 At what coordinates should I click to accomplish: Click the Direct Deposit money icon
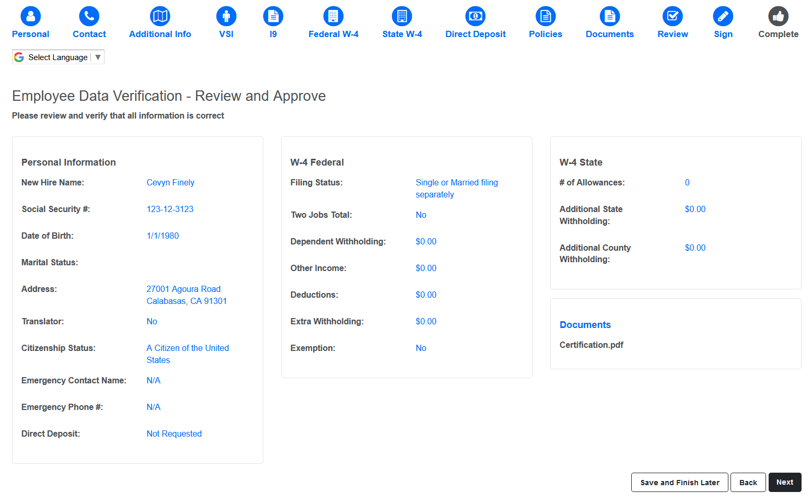click(475, 16)
